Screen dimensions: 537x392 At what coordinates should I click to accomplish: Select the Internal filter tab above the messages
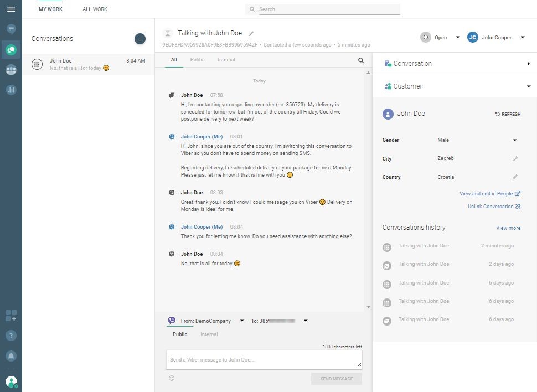[x=226, y=60]
